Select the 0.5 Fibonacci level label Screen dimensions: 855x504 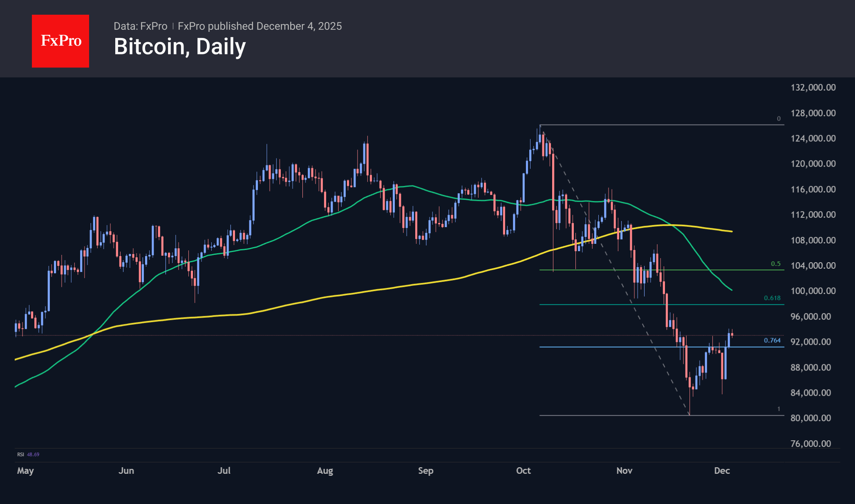775,264
